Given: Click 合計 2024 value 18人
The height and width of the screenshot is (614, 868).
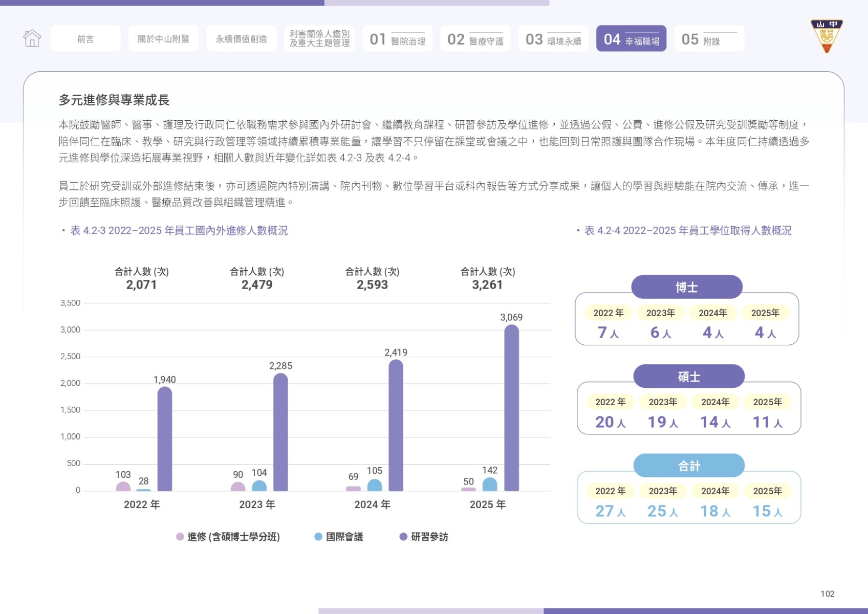Looking at the screenshot, I should 715,511.
